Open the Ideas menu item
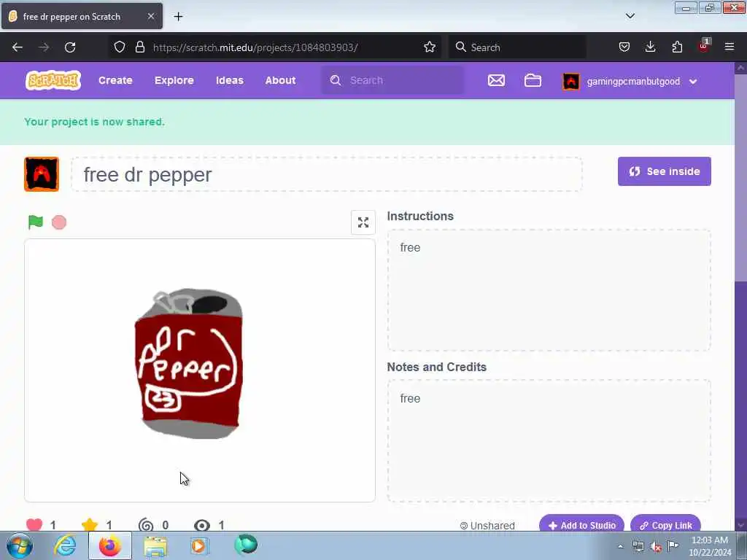This screenshot has height=560, width=747. click(x=230, y=80)
